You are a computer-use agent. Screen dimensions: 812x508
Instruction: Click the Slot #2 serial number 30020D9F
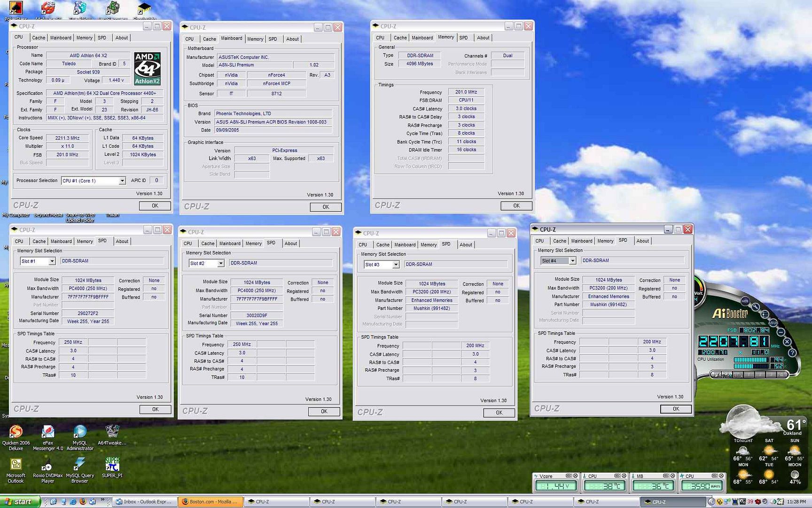coord(256,315)
